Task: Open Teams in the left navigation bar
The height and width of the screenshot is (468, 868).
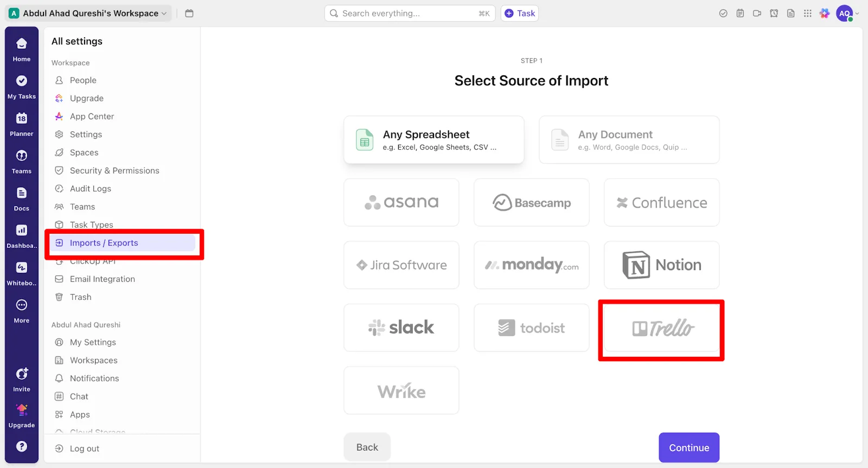Action: (x=22, y=162)
